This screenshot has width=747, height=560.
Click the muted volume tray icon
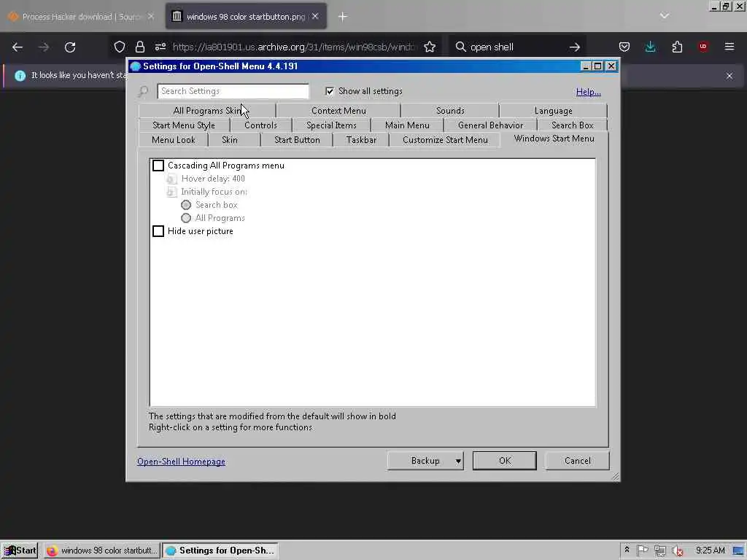pos(678,551)
